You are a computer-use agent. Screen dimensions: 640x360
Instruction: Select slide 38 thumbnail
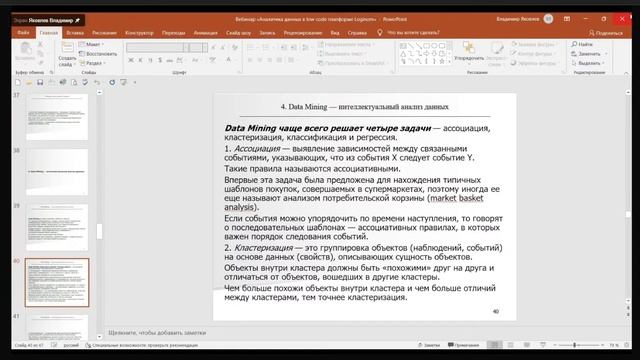pos(57,172)
